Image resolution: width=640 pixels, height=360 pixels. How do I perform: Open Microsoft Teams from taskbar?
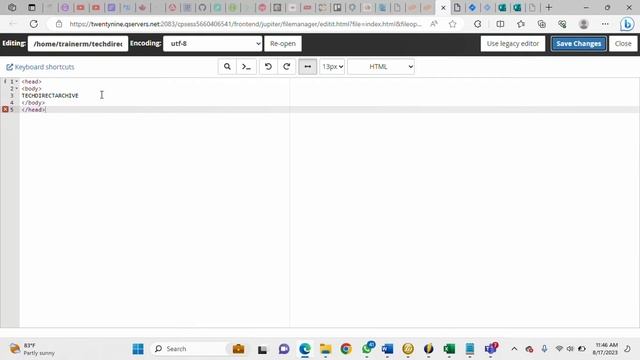click(x=491, y=349)
